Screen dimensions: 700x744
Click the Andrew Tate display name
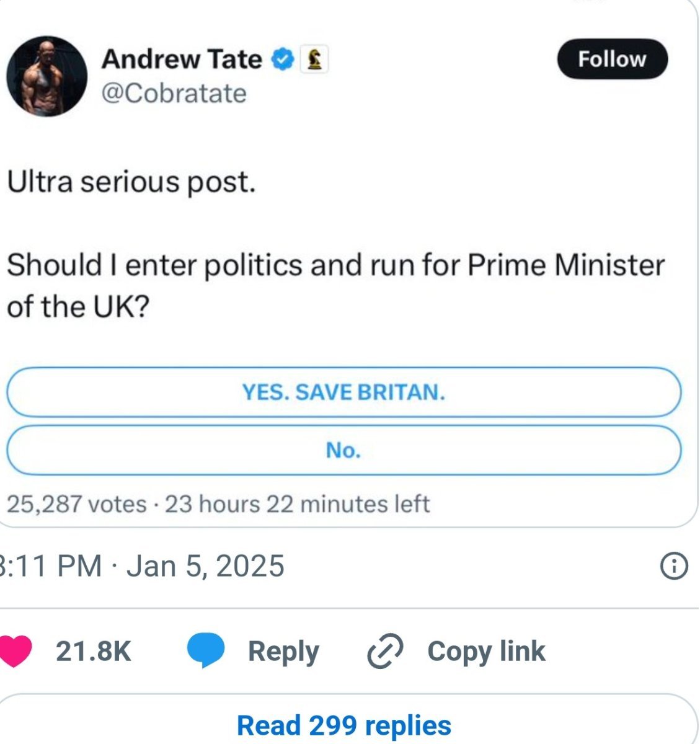pos(182,60)
